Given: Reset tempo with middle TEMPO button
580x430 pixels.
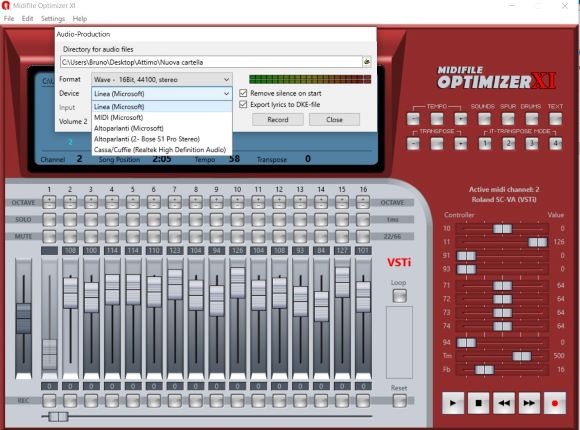Looking at the screenshot, I should 437,119.
